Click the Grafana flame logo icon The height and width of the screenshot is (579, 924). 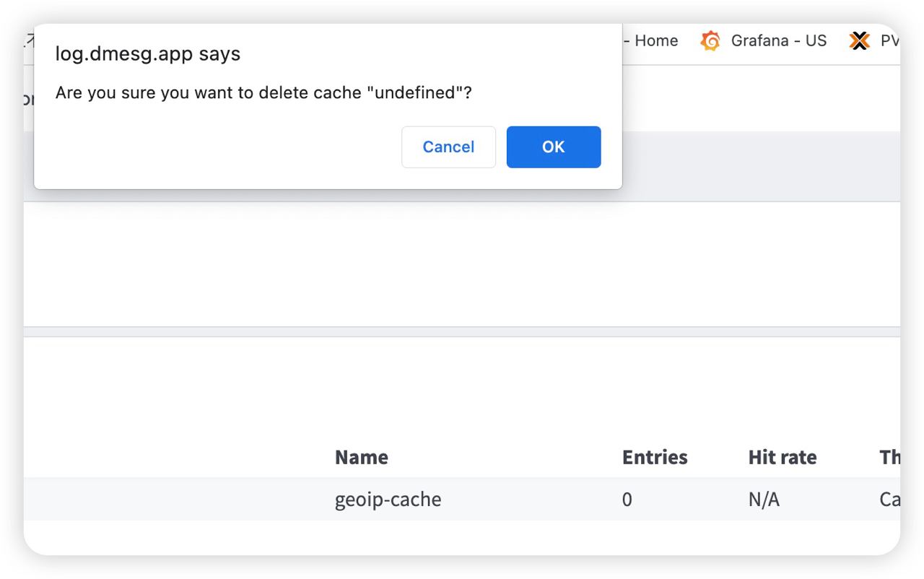click(x=710, y=41)
